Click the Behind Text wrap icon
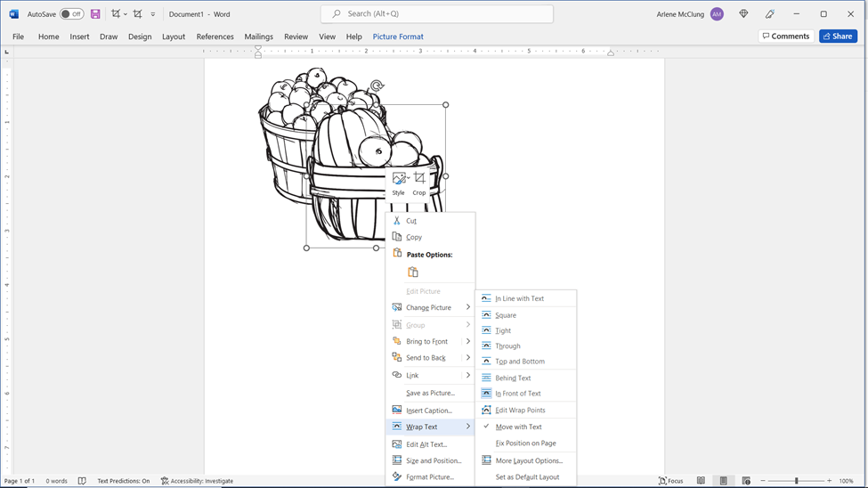This screenshot has width=868, height=488. pos(486,378)
